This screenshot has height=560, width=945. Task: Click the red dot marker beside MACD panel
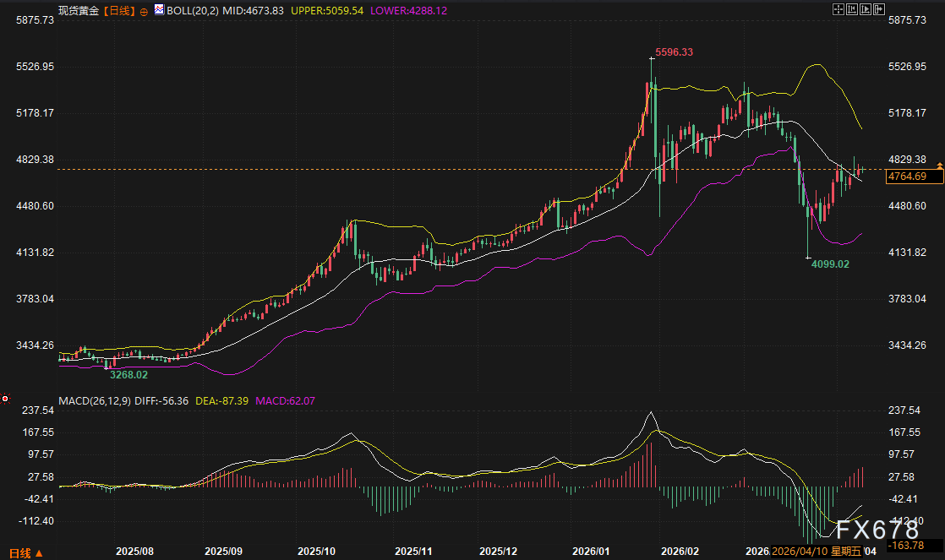tap(5, 399)
